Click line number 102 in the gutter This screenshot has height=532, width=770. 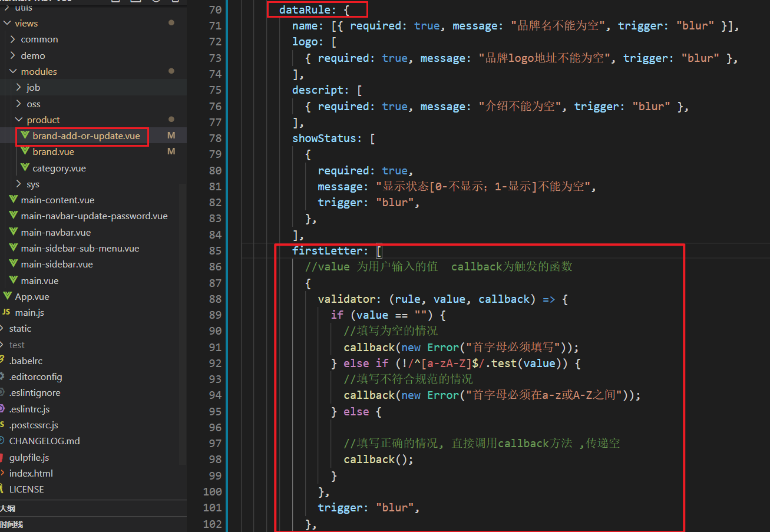(212, 524)
